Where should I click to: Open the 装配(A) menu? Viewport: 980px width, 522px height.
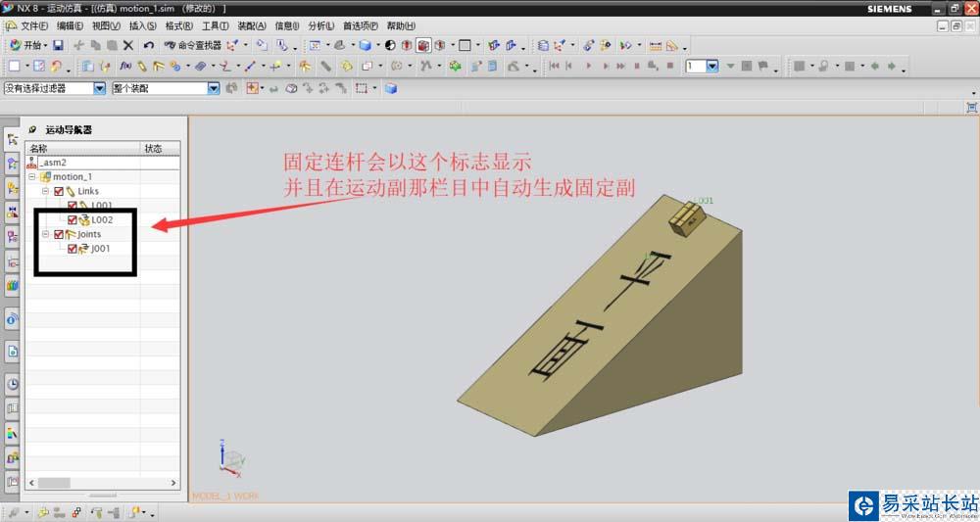[x=252, y=25]
